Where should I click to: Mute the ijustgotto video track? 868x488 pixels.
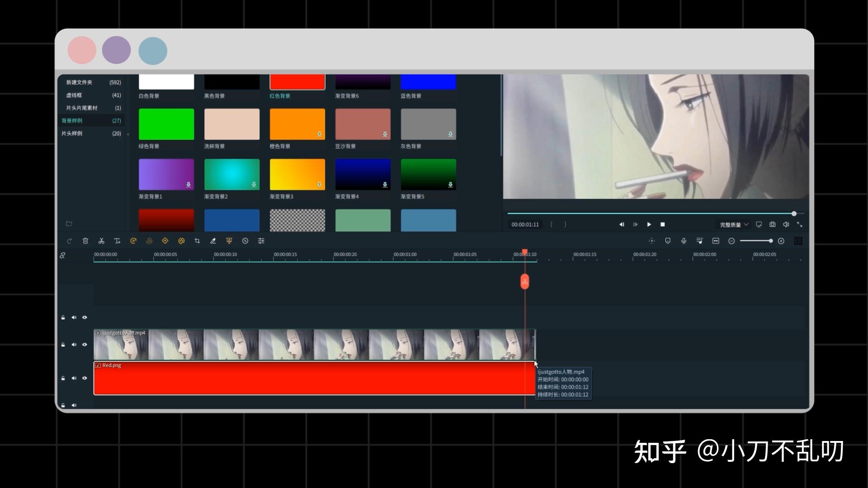[x=74, y=345]
